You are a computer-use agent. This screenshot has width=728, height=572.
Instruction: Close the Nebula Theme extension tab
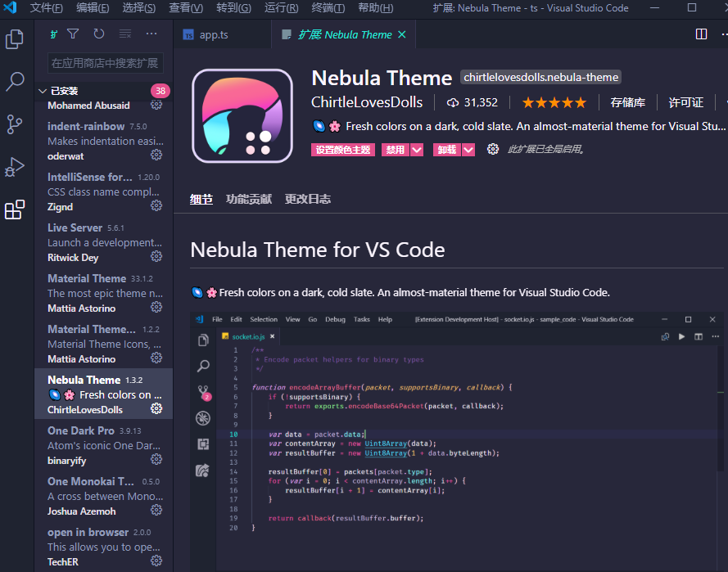tap(402, 35)
